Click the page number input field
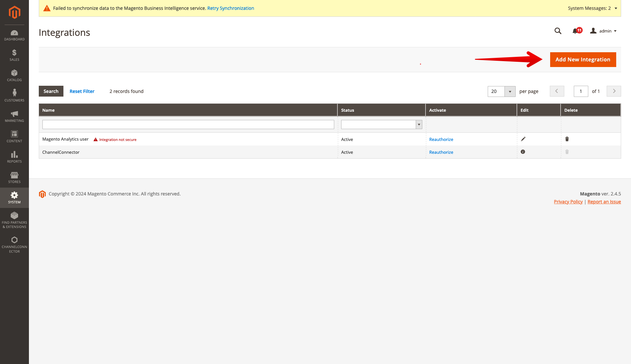The width and height of the screenshot is (631, 364). (581, 91)
